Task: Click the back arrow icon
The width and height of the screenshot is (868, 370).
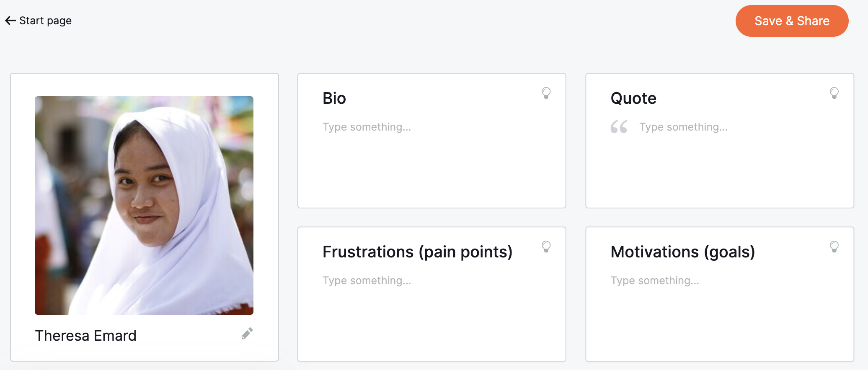Action: [x=10, y=21]
